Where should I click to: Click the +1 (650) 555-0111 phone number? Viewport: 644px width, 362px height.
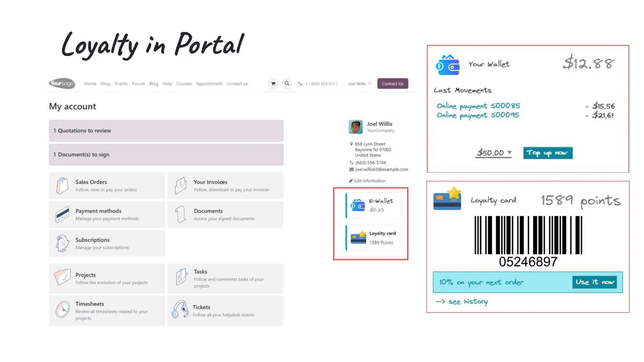(x=321, y=84)
